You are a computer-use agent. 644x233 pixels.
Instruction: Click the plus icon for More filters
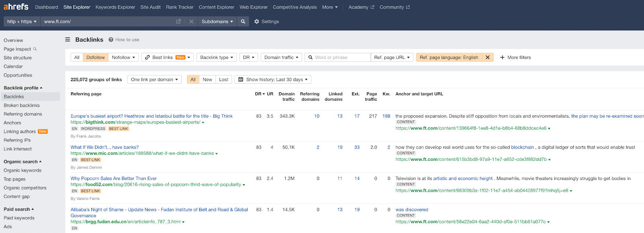tap(502, 57)
